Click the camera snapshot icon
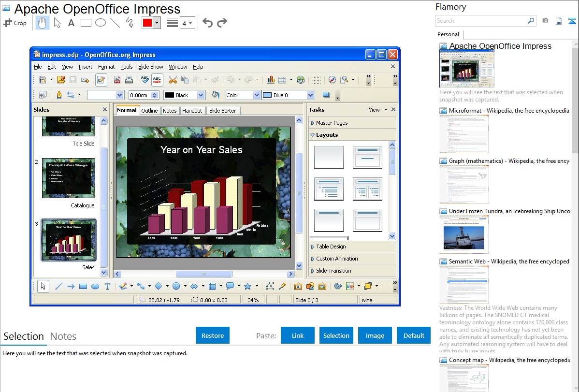Screen dimensions: 579x392 (545, 21)
